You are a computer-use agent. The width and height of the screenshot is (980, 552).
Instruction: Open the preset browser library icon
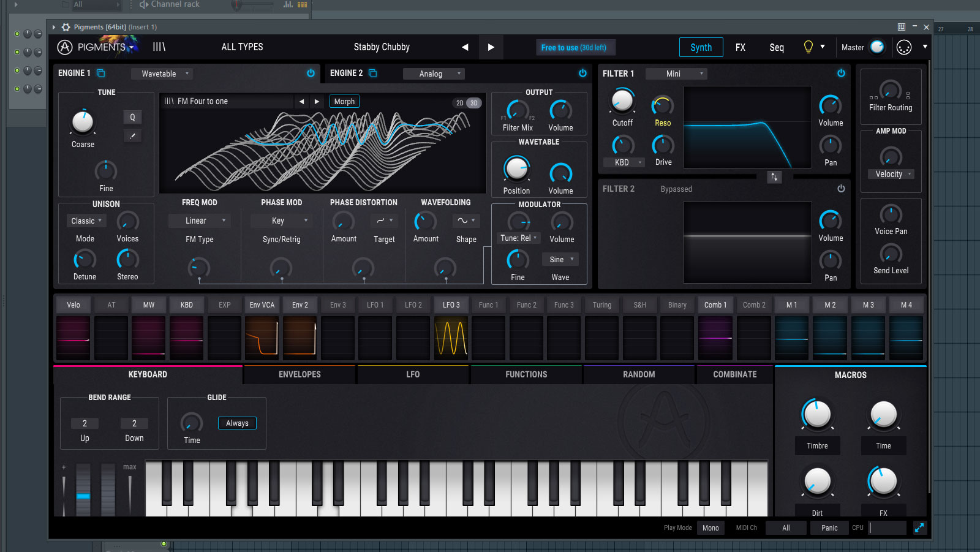[x=159, y=47]
